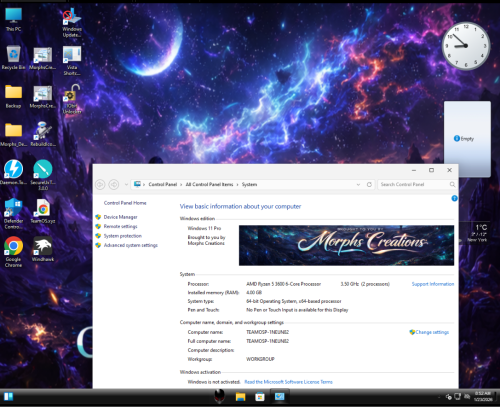
Task: Click the WORKGROUP value text
Action: pyautogui.click(x=260, y=359)
